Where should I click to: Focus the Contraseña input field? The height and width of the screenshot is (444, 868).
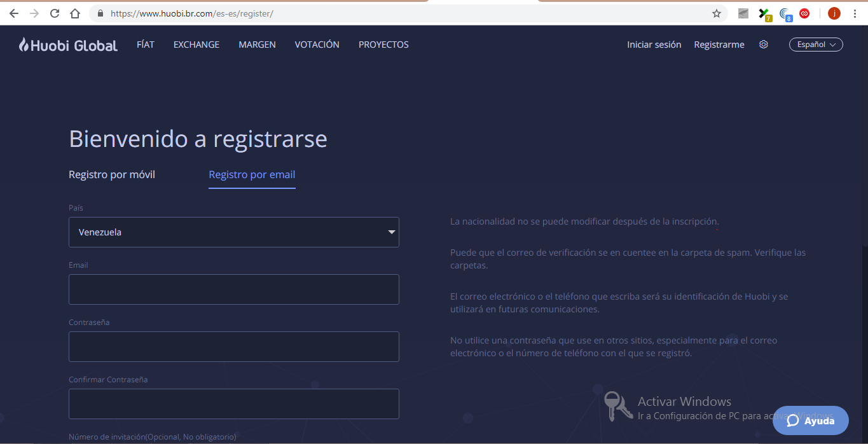point(234,347)
